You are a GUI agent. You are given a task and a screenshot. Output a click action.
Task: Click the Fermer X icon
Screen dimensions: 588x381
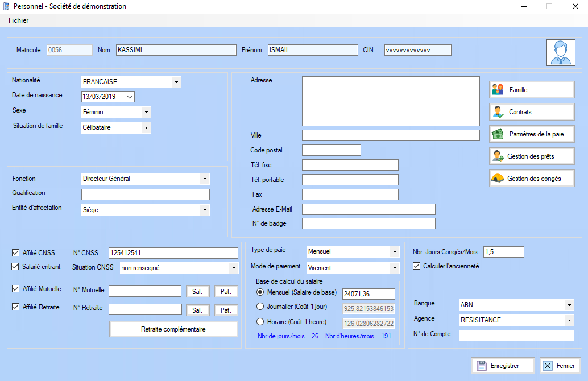548,366
